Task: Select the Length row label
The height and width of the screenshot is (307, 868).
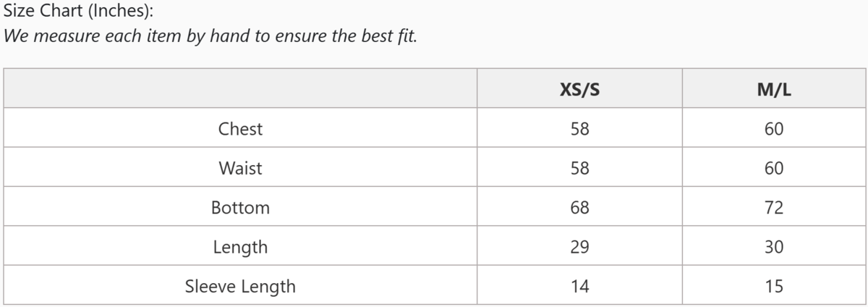Action: (x=240, y=247)
